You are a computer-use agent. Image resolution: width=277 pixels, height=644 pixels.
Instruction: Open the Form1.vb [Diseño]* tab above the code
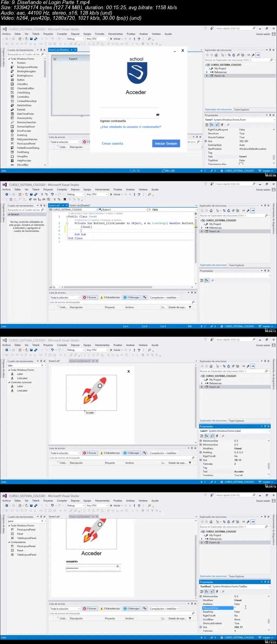(80, 205)
